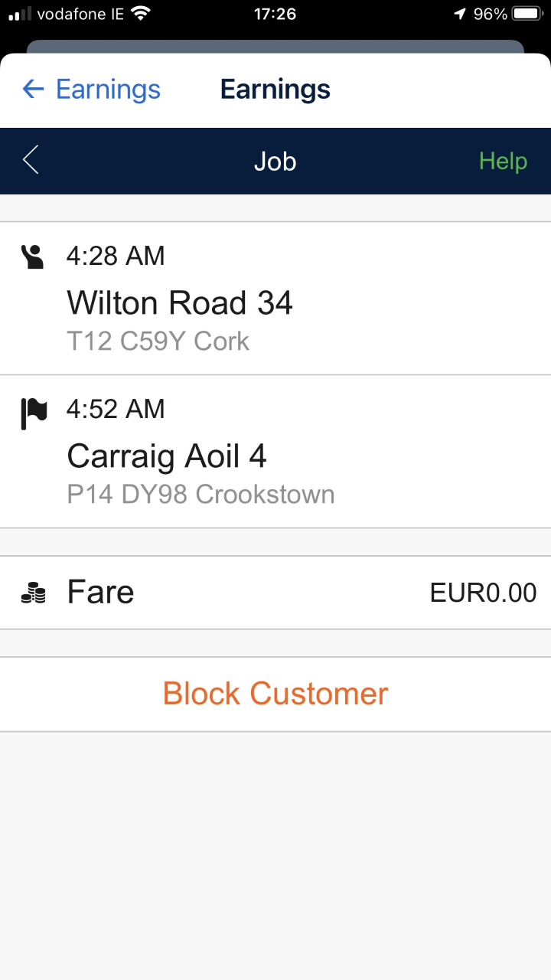Screen dimensions: 551x980
Task: Go back via the Earnings link
Action: tap(108, 90)
